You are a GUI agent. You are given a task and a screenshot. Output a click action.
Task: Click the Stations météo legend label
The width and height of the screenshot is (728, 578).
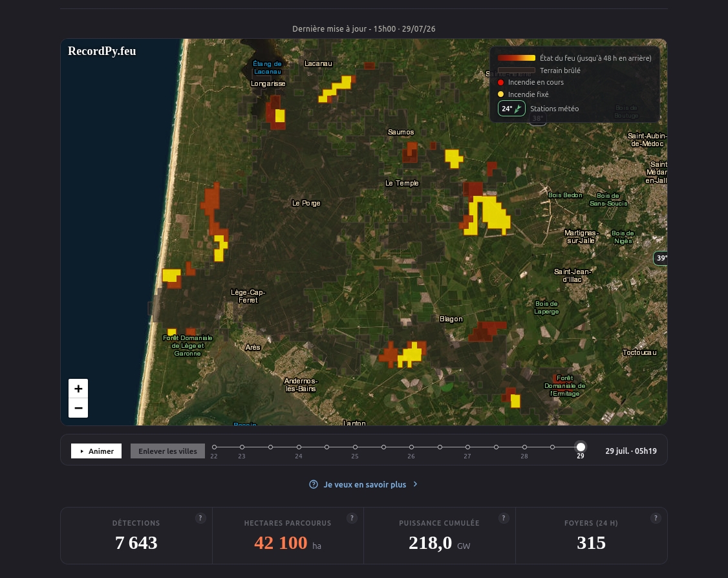tap(554, 109)
